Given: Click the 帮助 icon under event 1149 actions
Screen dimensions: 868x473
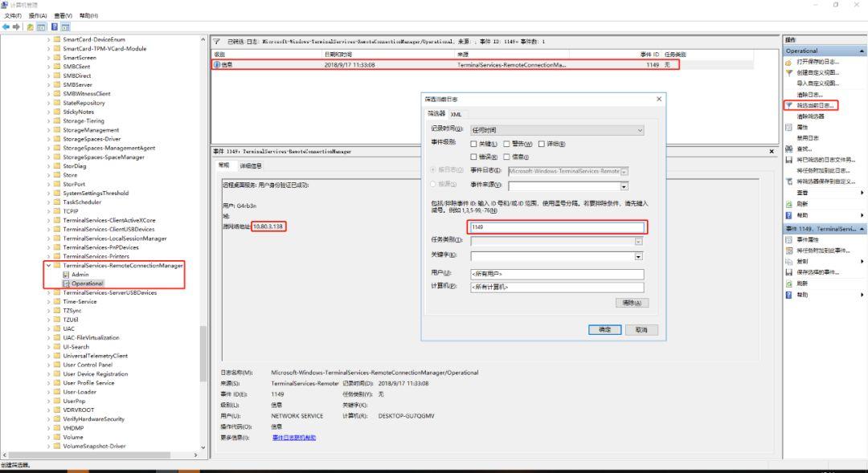Looking at the screenshot, I should pyautogui.click(x=789, y=294).
